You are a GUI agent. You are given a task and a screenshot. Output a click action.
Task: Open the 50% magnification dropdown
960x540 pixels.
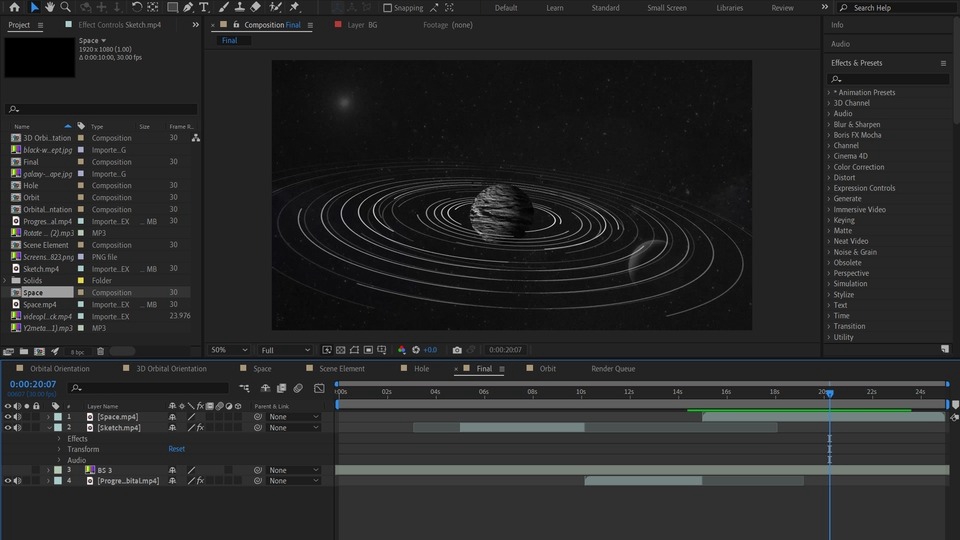[x=229, y=350]
